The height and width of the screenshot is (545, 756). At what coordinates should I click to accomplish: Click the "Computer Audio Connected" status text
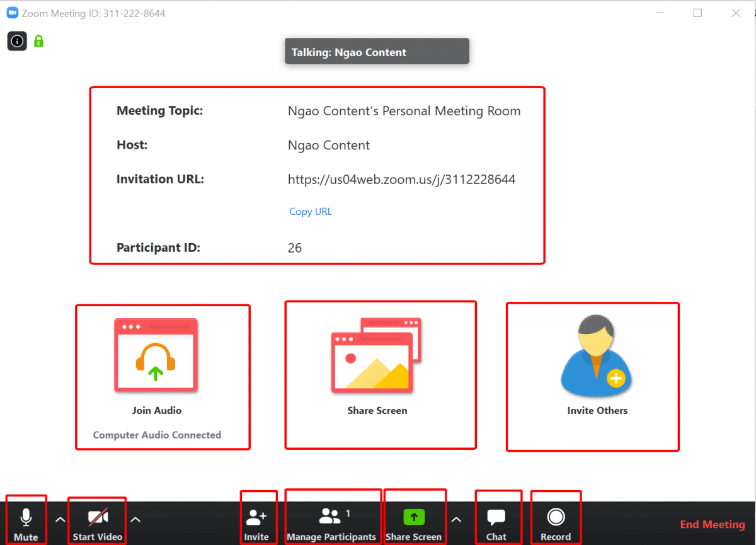pyautogui.click(x=157, y=435)
